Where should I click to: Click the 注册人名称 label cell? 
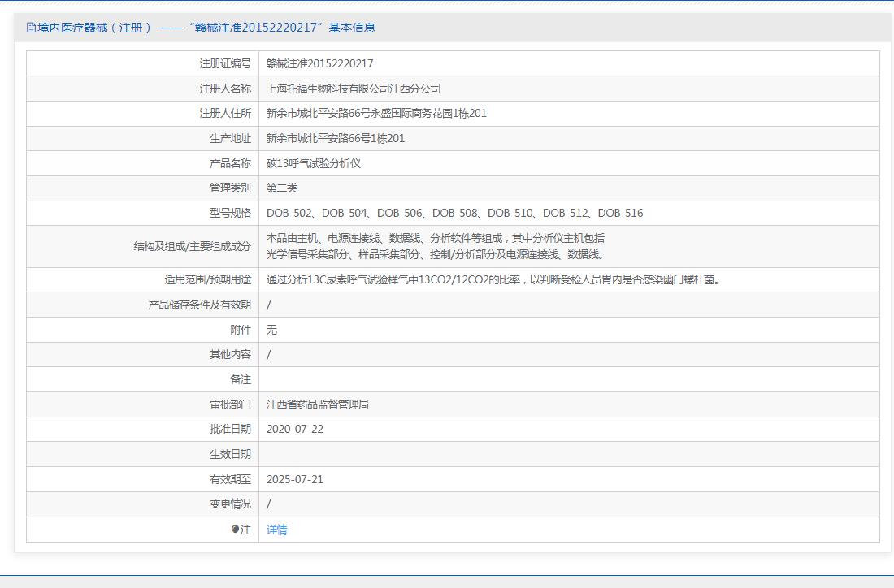tap(142, 89)
